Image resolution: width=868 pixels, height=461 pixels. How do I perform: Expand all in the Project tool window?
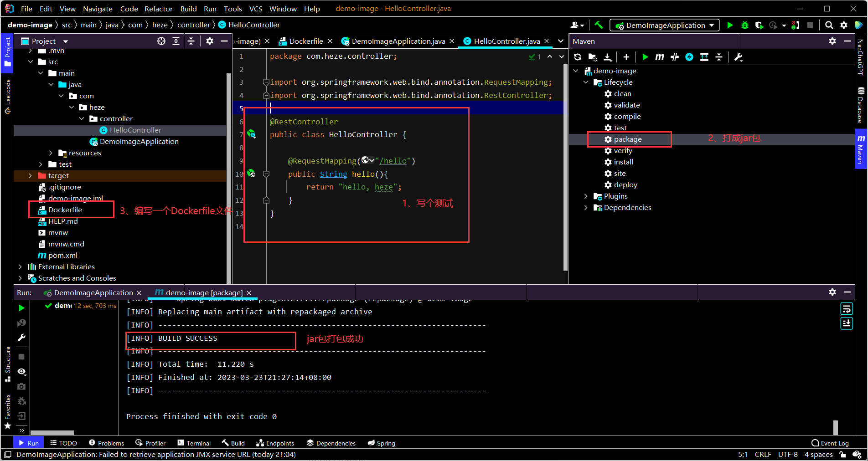[176, 41]
